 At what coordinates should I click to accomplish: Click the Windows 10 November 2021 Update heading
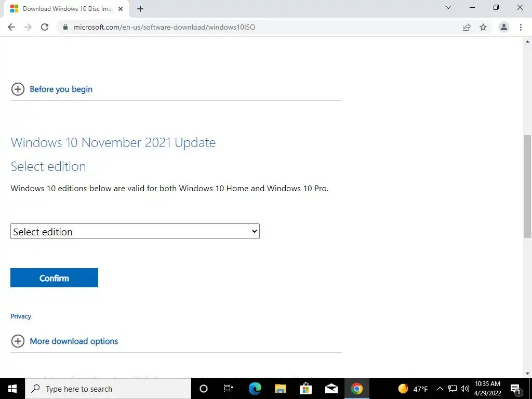tap(113, 142)
